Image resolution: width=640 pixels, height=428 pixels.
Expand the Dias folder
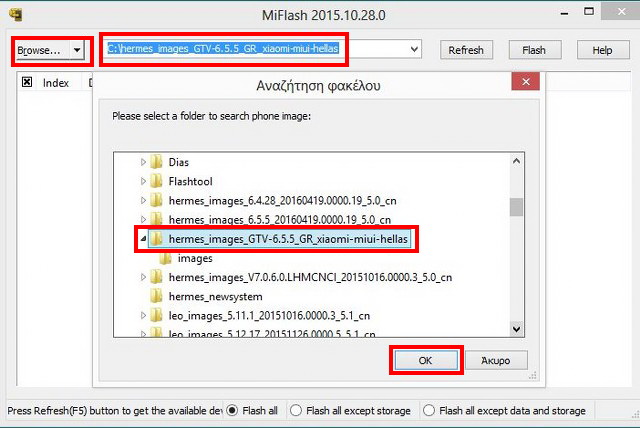click(143, 162)
